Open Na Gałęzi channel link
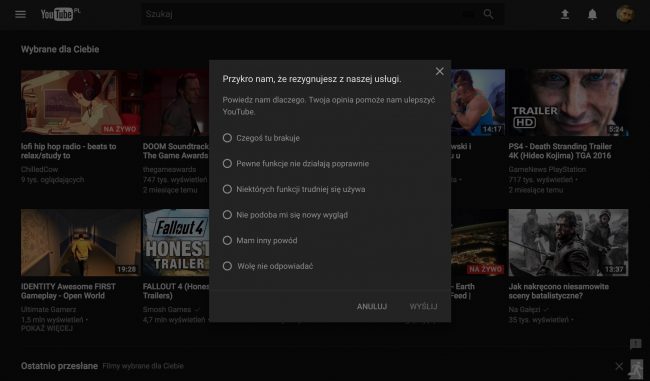The width and height of the screenshot is (650, 381). (524, 310)
